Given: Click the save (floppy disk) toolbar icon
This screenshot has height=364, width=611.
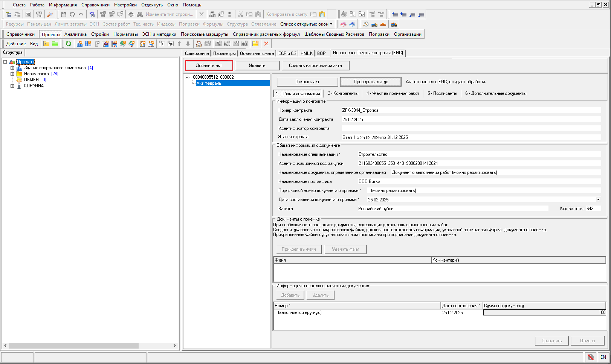Looking at the screenshot, I should pos(63,14).
